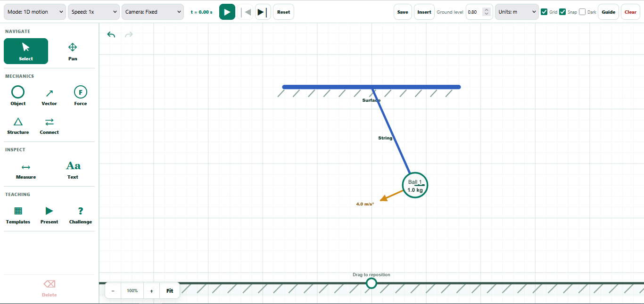Viewport: 644px width, 304px height.
Task: Click the Insert button
Action: 424,12
